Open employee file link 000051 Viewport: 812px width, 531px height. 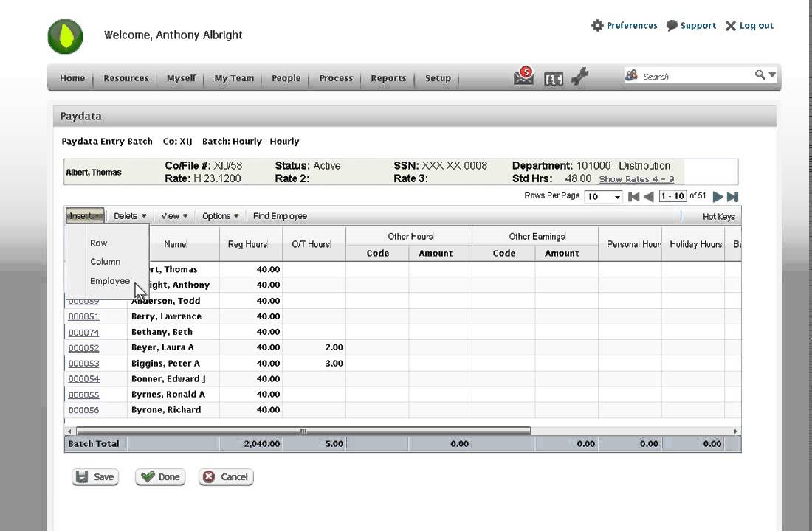point(83,316)
